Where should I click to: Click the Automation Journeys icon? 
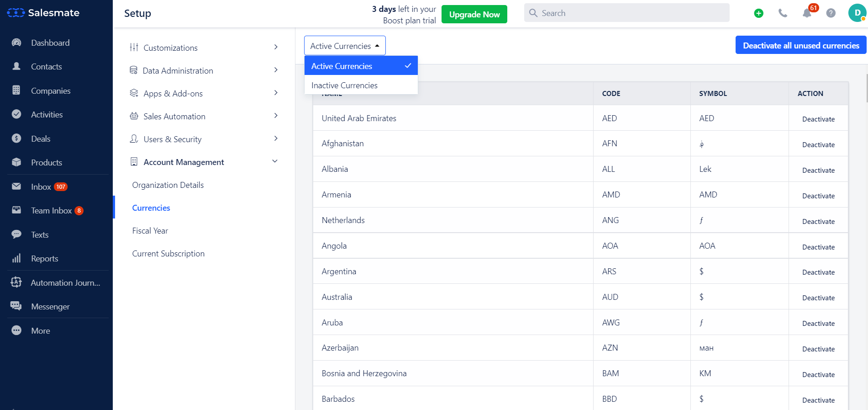coord(16,282)
